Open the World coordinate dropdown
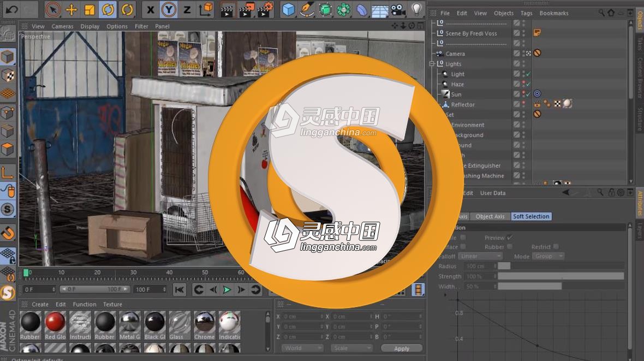The height and width of the screenshot is (361, 644). (302, 348)
